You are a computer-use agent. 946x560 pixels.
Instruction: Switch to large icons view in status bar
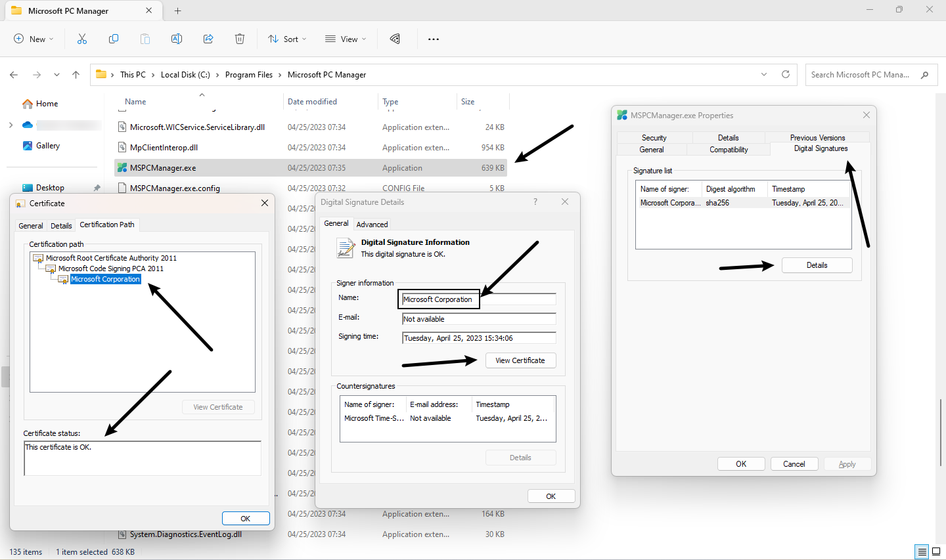(x=936, y=552)
